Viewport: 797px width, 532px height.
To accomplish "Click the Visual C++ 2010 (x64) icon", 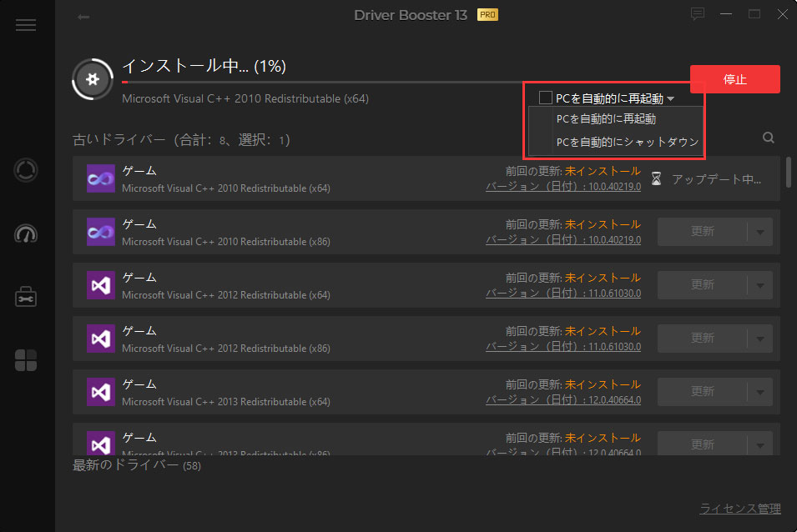I will pos(101,178).
